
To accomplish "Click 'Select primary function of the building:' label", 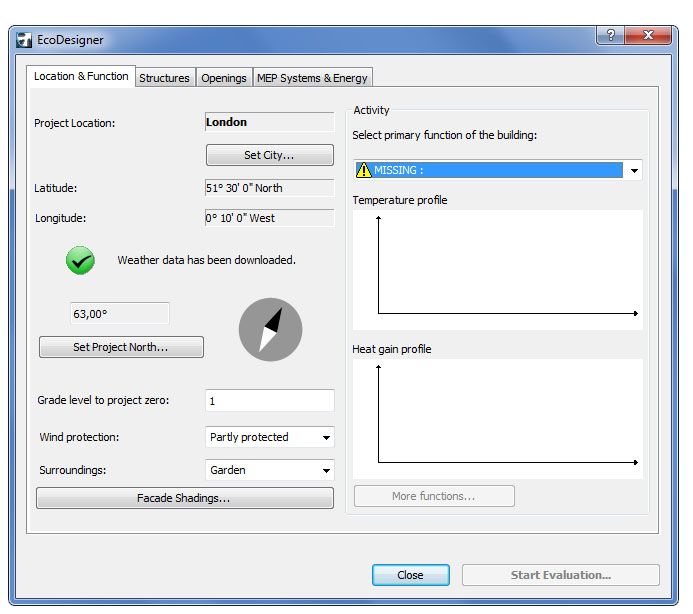I will tap(445, 135).
